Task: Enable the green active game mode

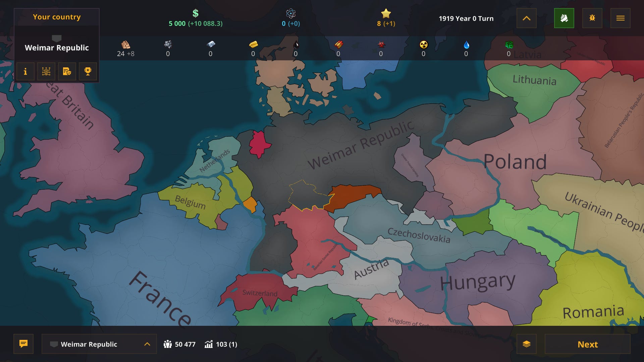Action: pos(564,18)
